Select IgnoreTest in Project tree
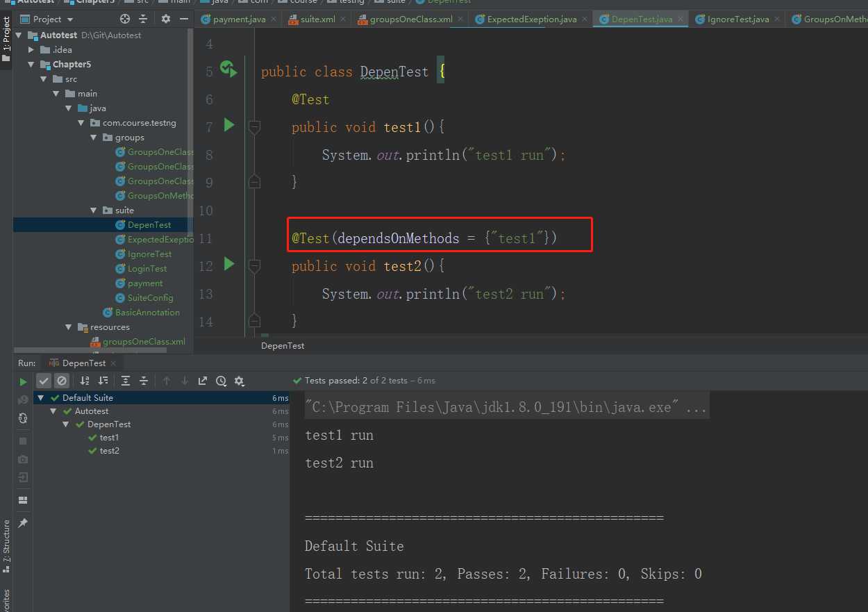 (x=149, y=254)
